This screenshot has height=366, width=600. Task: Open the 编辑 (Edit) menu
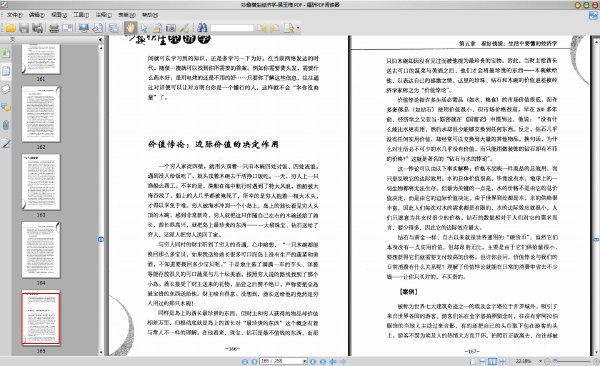[x=36, y=15]
